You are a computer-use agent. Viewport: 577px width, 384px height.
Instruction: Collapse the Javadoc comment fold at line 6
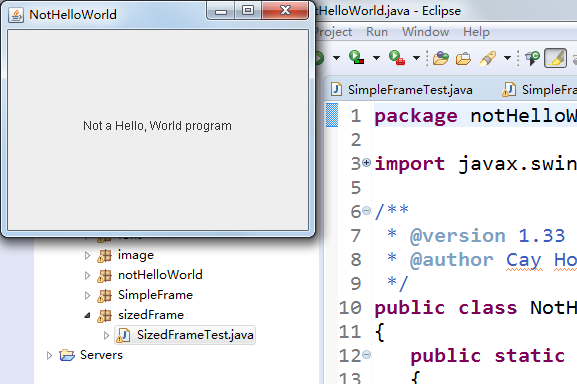(x=366, y=210)
